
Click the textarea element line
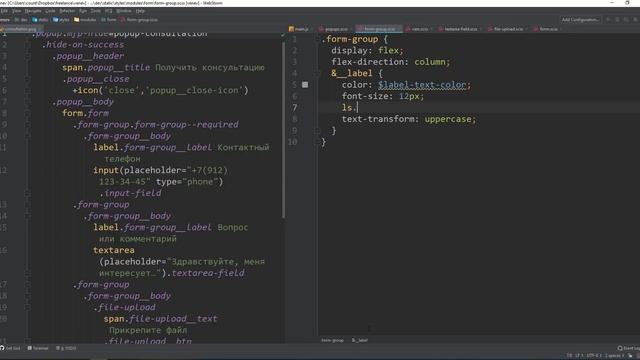point(113,250)
